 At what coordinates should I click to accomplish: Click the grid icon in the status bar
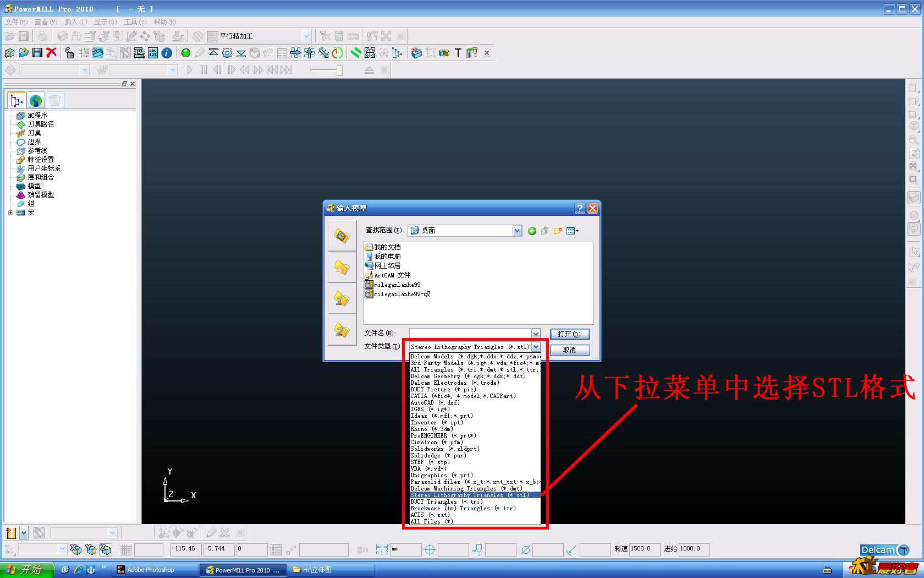tap(126, 549)
